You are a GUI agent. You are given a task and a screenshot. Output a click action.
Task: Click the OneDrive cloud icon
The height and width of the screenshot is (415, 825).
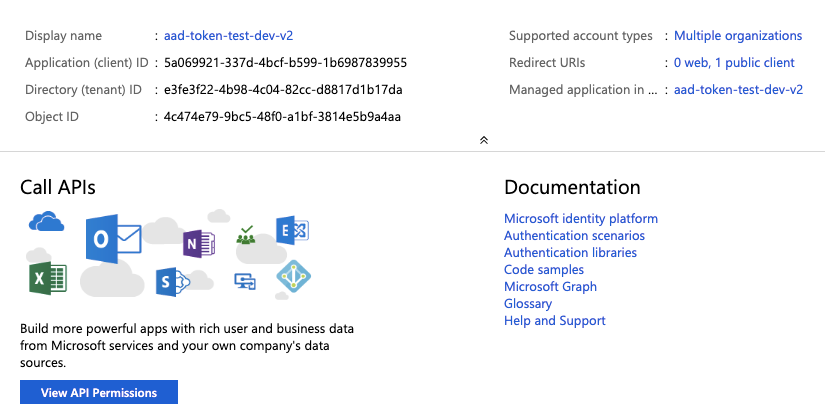tap(47, 221)
